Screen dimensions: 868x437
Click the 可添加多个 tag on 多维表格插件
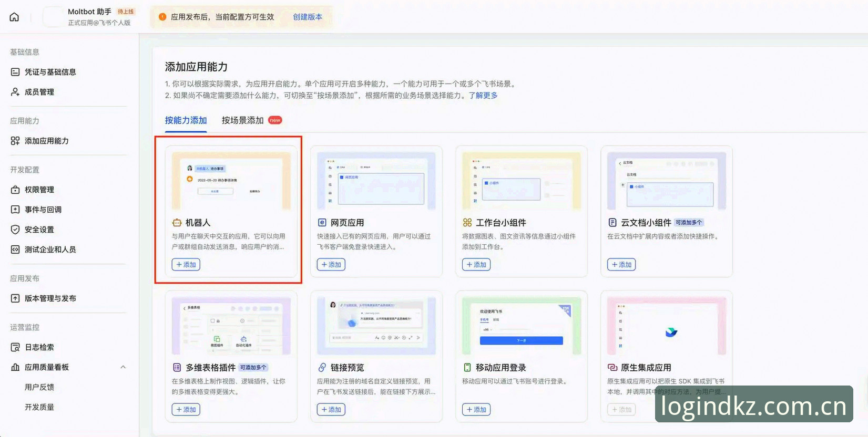[254, 368]
